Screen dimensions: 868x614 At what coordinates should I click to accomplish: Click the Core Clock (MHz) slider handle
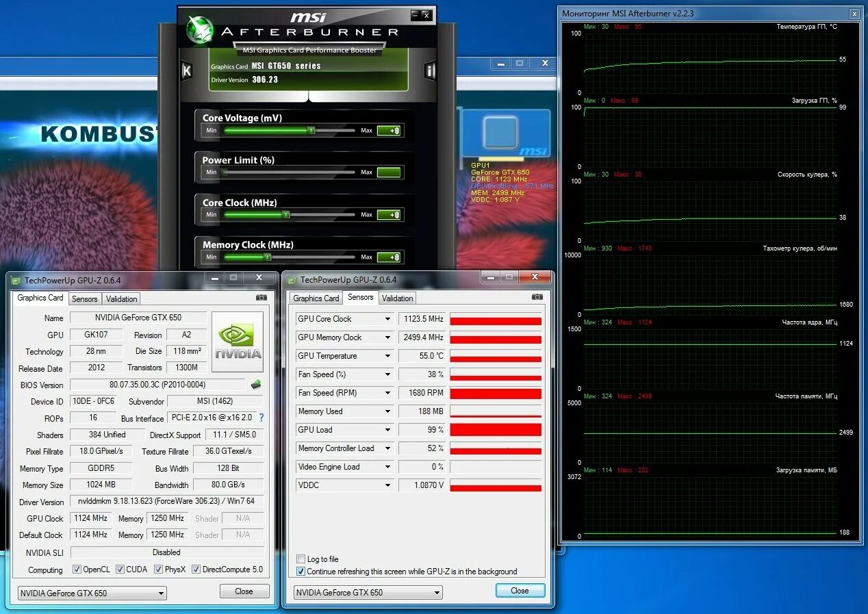click(286, 215)
